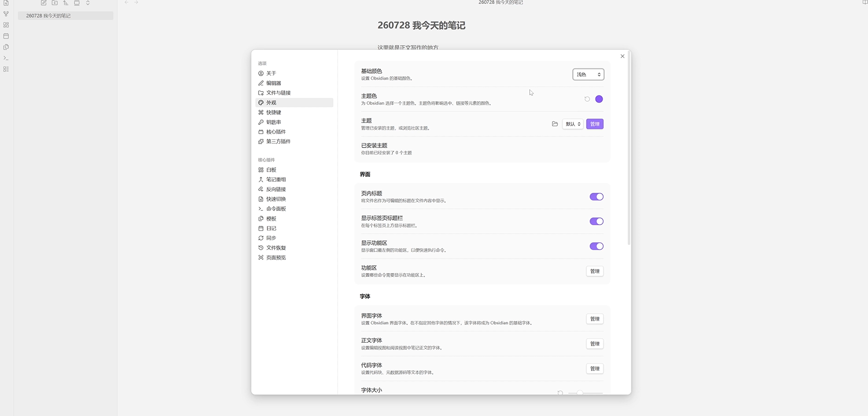The height and width of the screenshot is (416, 868).
Task: Open the 同步 plugin settings
Action: tap(294, 238)
